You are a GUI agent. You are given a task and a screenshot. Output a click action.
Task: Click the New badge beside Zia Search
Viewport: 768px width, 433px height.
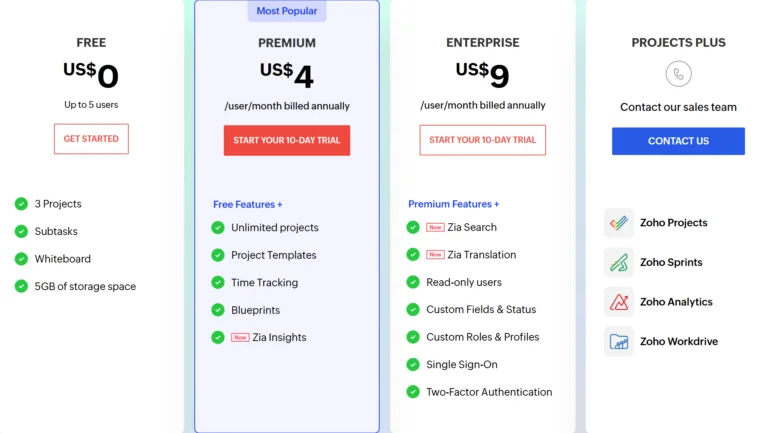435,228
